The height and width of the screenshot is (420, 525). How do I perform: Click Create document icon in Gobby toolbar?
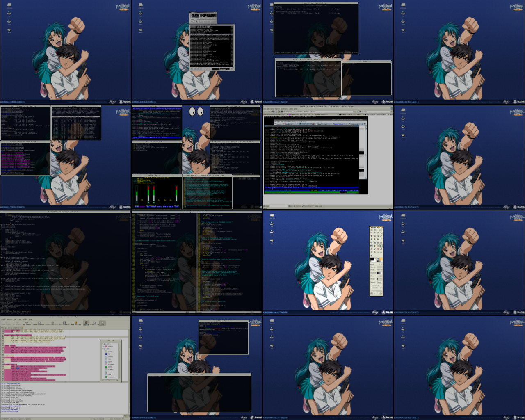[39, 323]
